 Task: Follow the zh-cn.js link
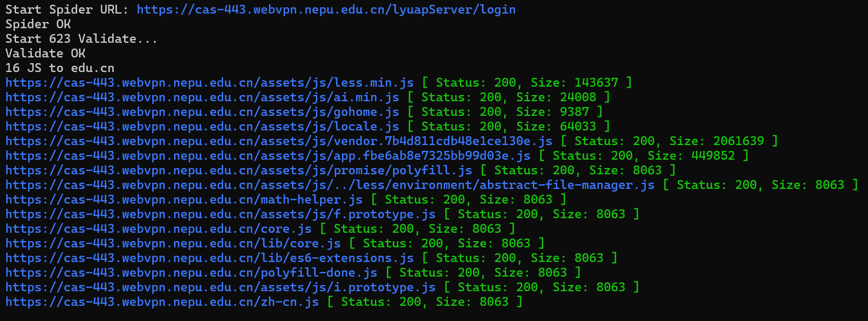162,302
